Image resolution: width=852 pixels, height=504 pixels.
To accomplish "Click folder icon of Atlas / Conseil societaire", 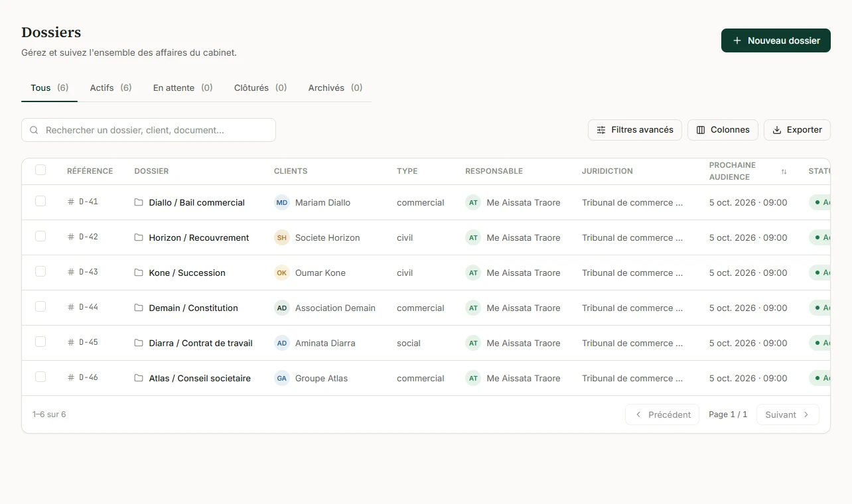I will [139, 378].
